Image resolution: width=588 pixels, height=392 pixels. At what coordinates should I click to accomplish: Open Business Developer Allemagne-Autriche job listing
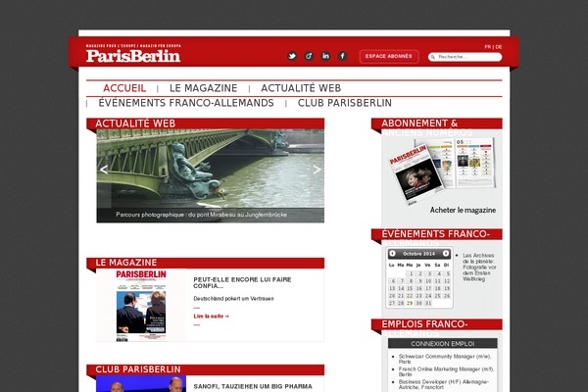pos(444,384)
